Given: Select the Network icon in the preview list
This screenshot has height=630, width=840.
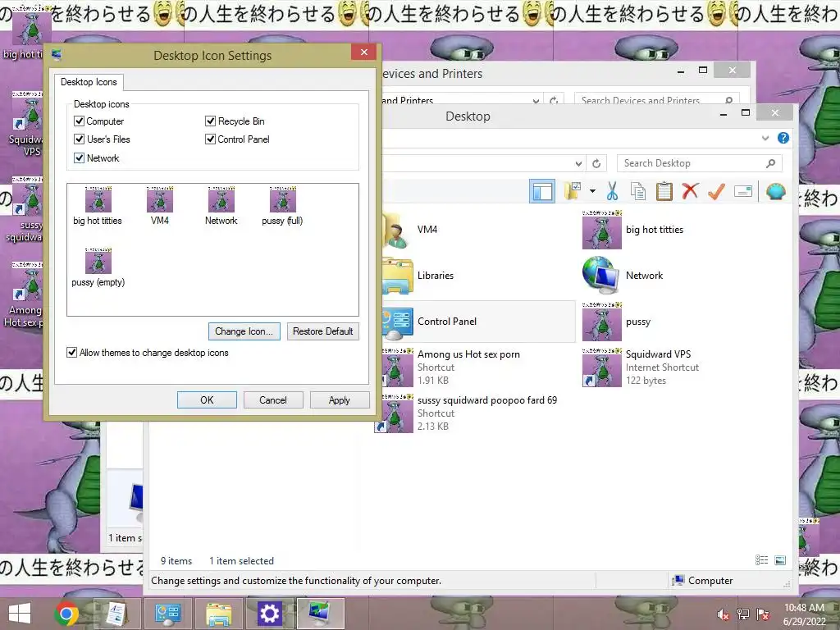Looking at the screenshot, I should tap(221, 206).
